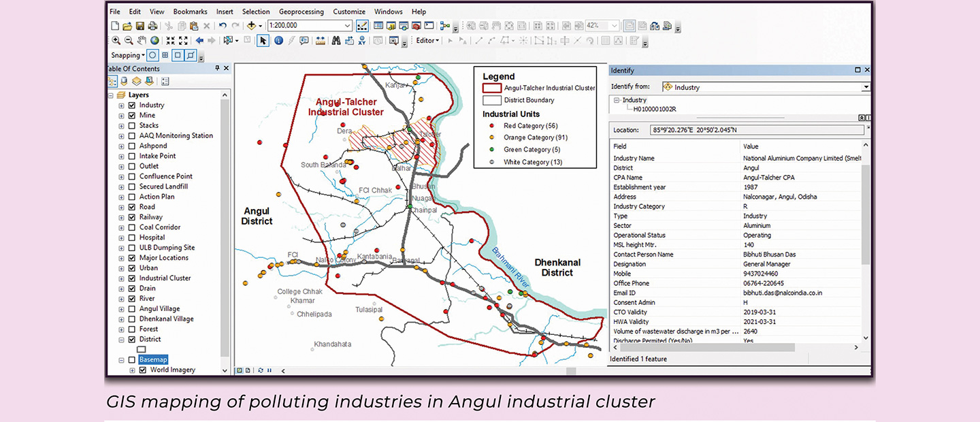The height and width of the screenshot is (422, 980).
Task: Open an existing map document
Action: [x=127, y=26]
